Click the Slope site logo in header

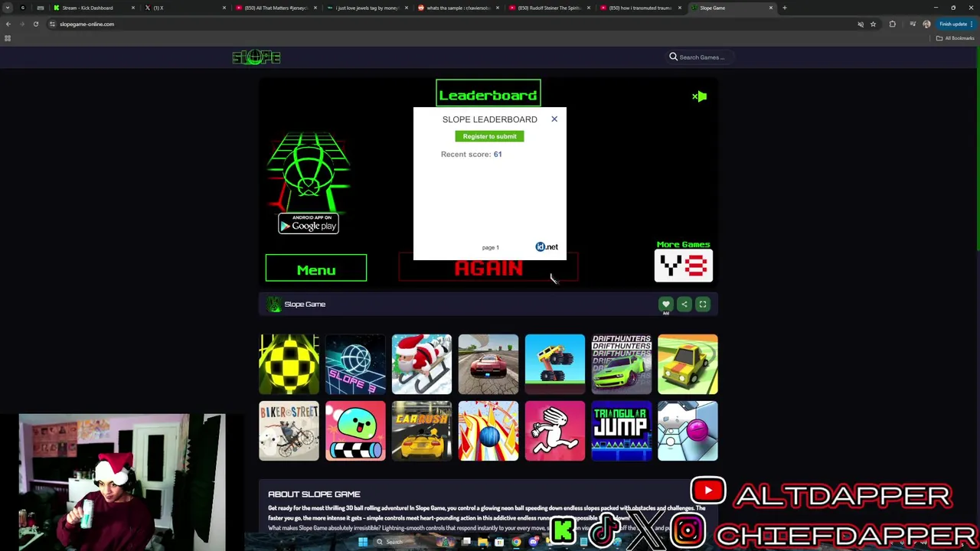(x=256, y=57)
